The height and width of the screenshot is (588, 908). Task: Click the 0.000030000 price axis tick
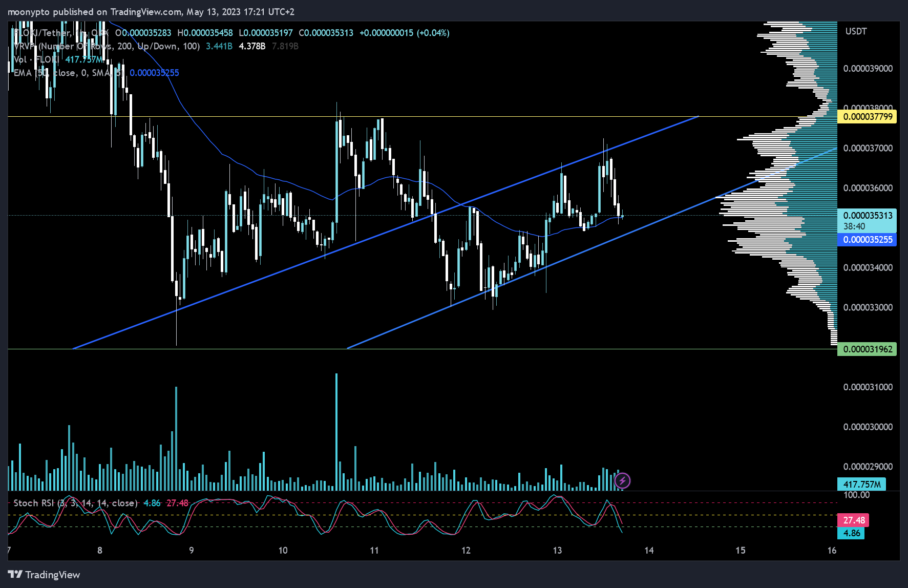click(868, 427)
